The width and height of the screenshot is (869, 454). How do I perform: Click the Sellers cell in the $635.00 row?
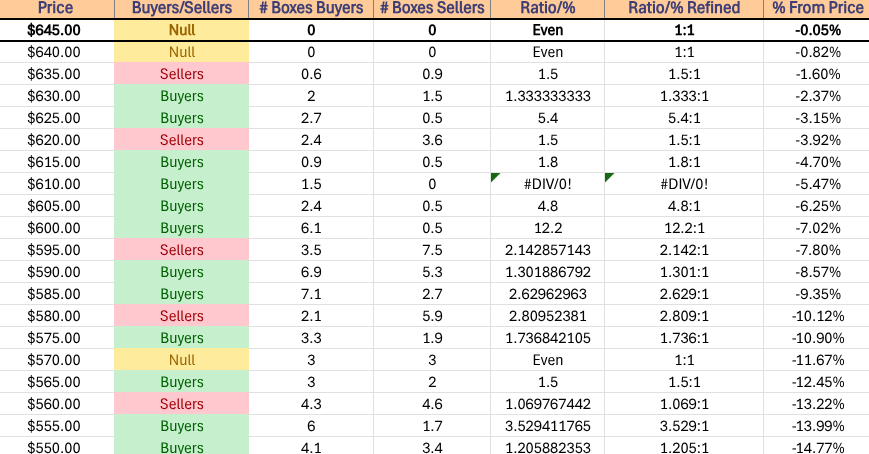coord(182,74)
